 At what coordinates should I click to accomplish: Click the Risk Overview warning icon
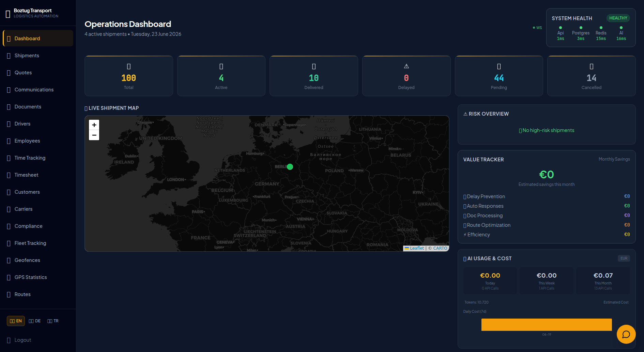[465, 114]
